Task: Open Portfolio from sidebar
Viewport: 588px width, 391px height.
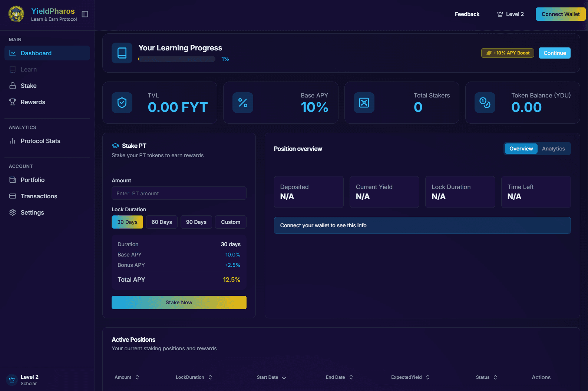Action: [47, 180]
